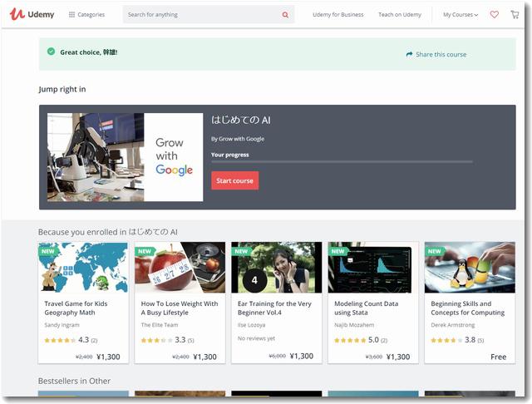This screenshot has height=404, width=532.
Task: Expand the My Courses dropdown
Action: click(460, 15)
